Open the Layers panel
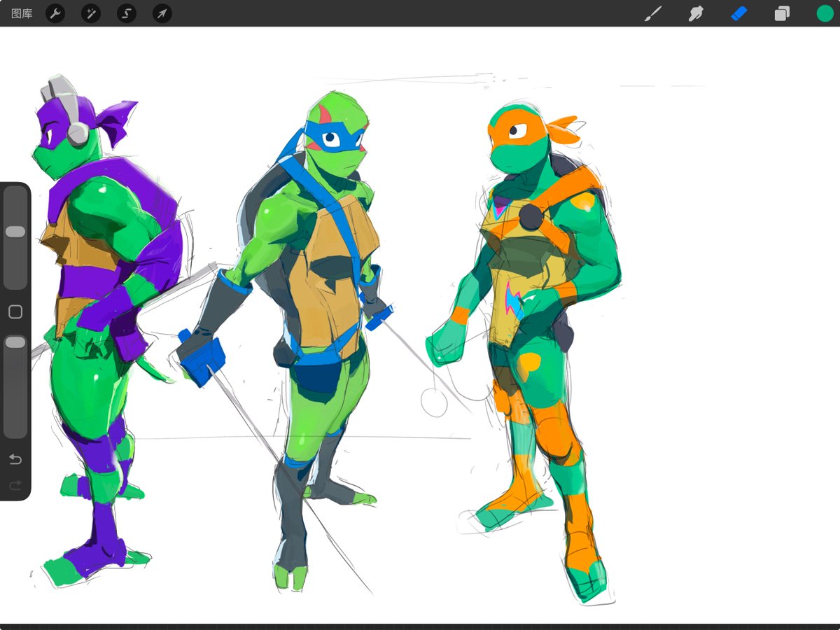This screenshot has width=840, height=630. [x=782, y=13]
